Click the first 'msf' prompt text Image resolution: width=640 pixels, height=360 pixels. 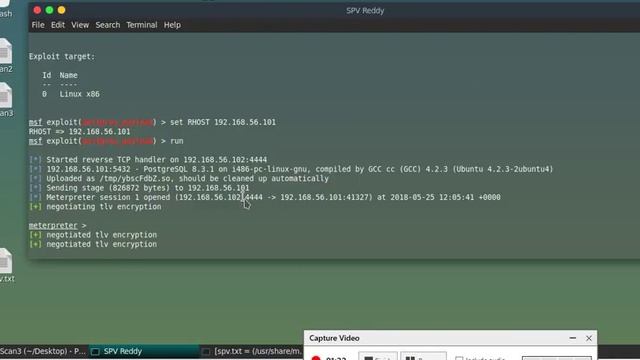click(x=35, y=122)
